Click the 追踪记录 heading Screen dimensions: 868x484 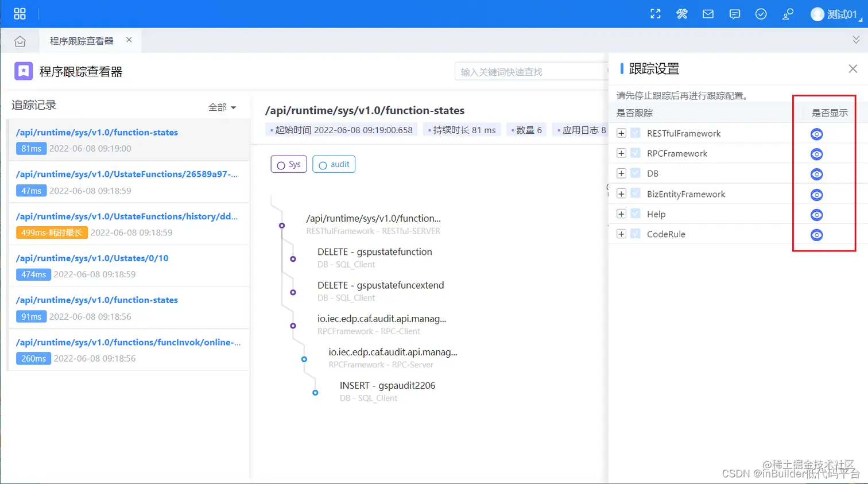34,105
